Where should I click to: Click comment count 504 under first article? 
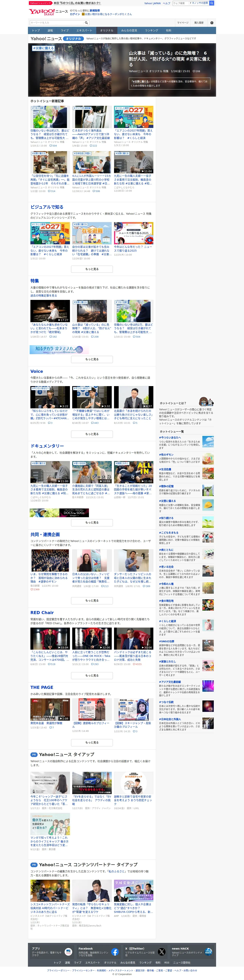tap(53, 146)
